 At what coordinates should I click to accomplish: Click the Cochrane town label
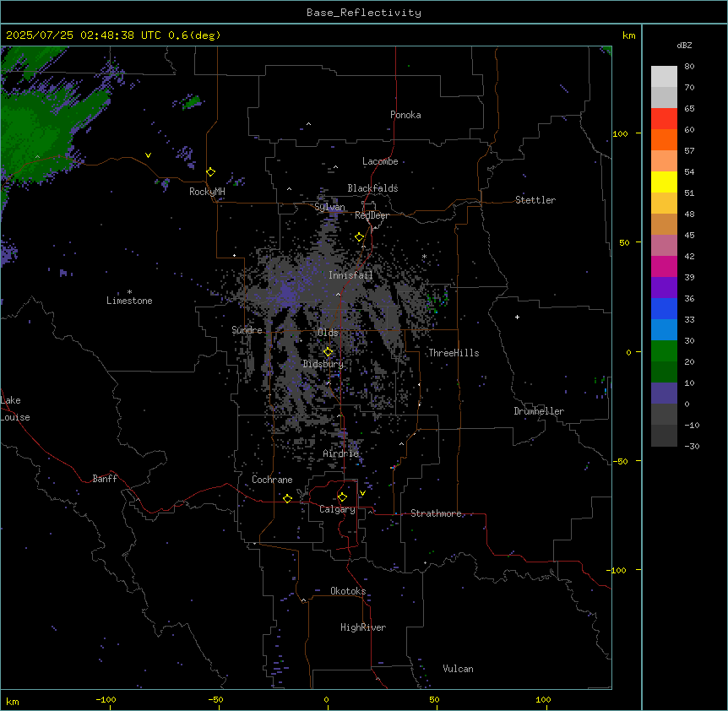click(272, 480)
